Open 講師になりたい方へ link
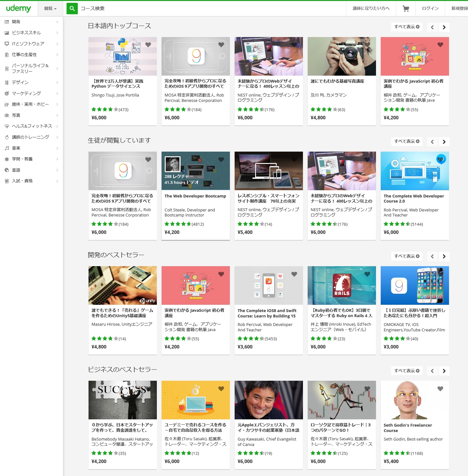The image size is (468, 476). pyautogui.click(x=371, y=9)
